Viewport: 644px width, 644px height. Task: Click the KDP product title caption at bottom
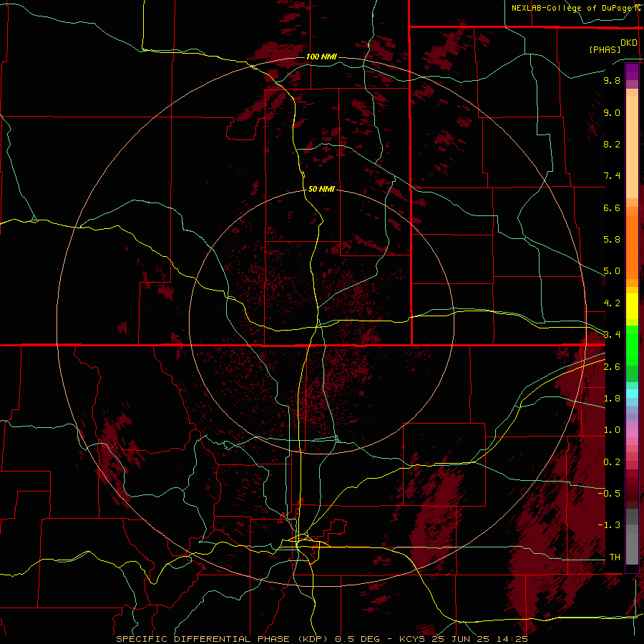click(321, 639)
